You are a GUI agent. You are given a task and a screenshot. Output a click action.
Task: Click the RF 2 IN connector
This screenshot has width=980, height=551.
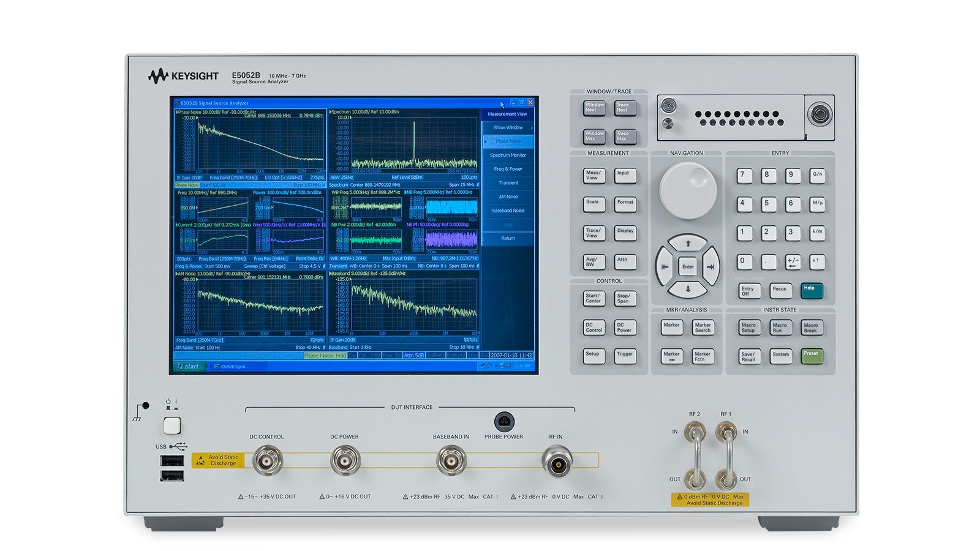tap(695, 433)
